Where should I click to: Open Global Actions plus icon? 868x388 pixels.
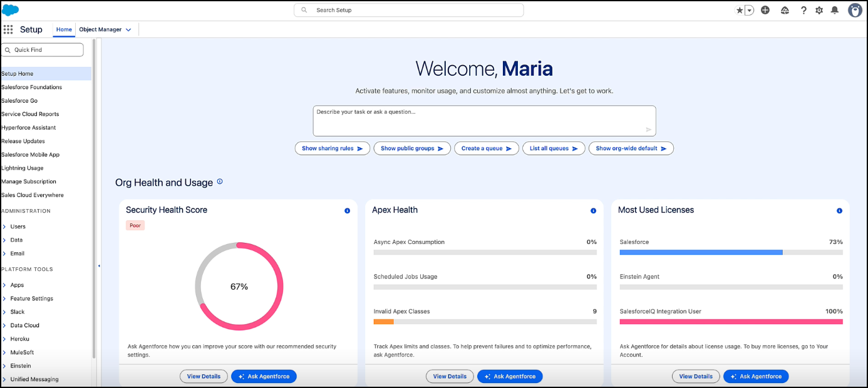[x=765, y=11]
